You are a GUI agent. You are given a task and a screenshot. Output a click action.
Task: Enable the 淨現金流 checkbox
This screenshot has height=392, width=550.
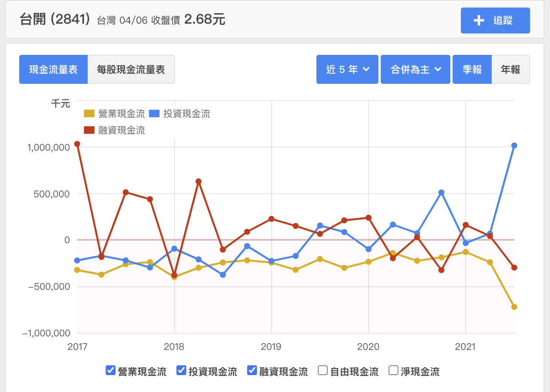(393, 370)
